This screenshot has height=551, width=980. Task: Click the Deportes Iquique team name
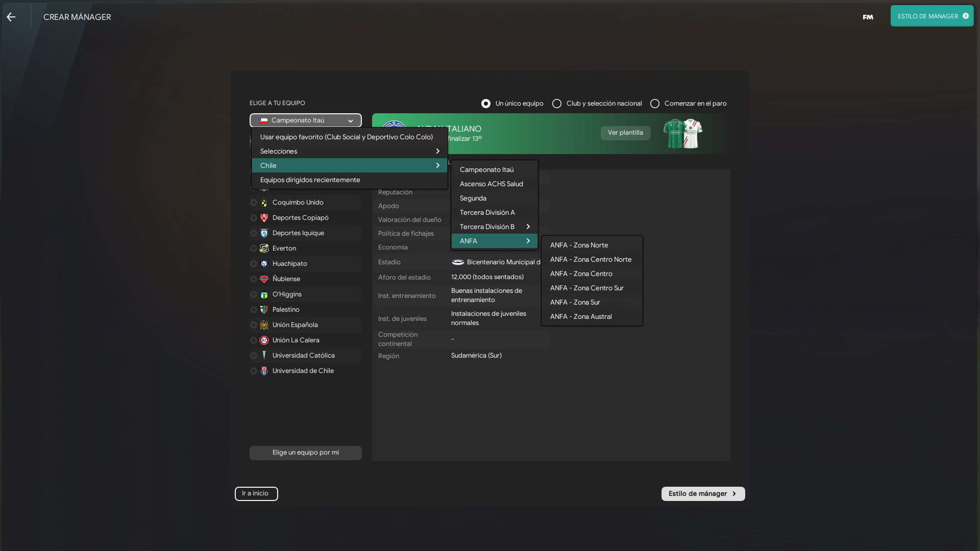pos(298,233)
